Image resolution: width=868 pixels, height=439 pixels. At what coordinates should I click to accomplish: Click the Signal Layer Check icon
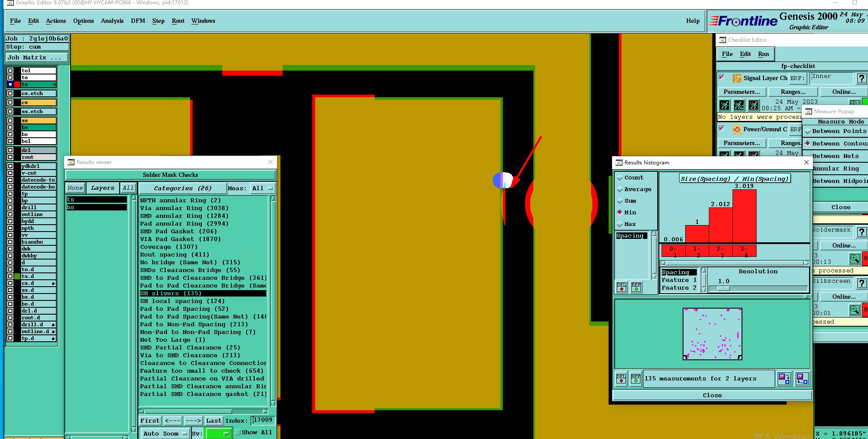tap(737, 78)
